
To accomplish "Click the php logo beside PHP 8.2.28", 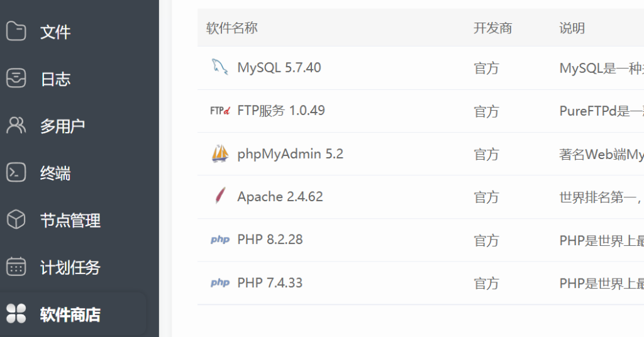I will tap(220, 240).
